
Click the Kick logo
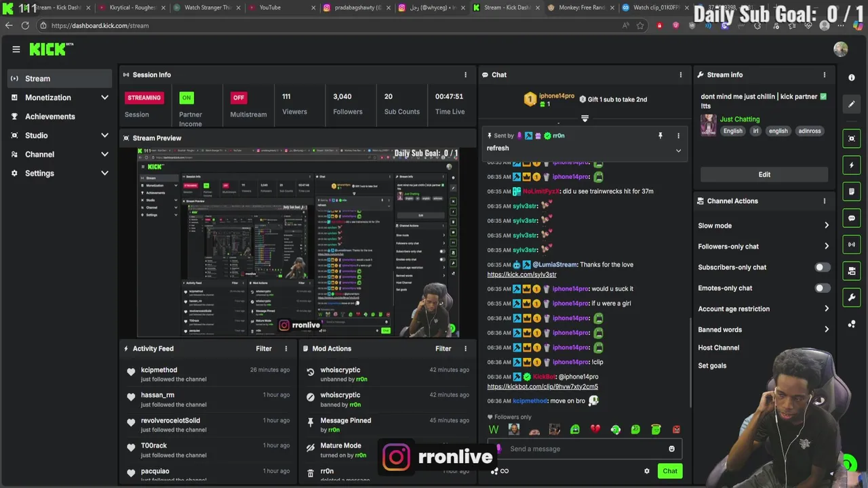pos(51,49)
